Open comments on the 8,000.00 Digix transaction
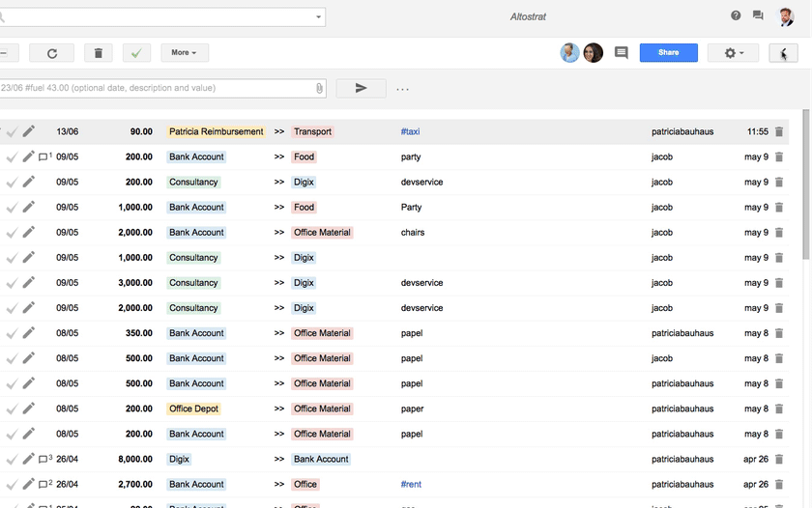 click(44, 459)
